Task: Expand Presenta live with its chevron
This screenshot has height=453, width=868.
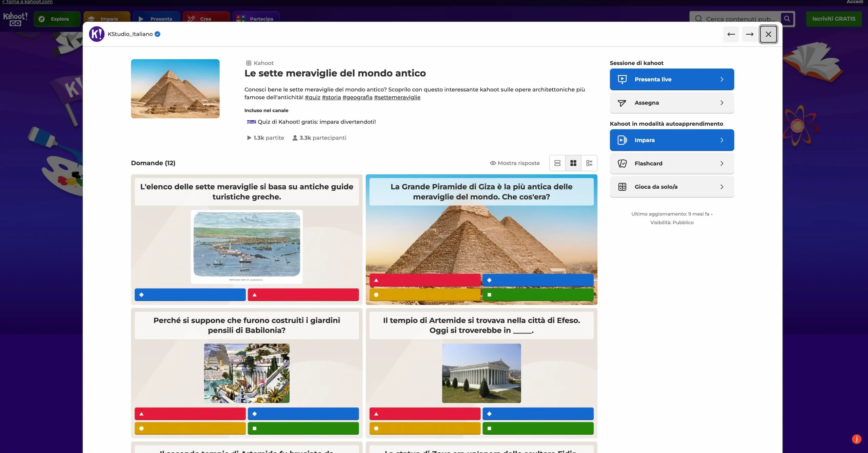Action: tap(722, 79)
